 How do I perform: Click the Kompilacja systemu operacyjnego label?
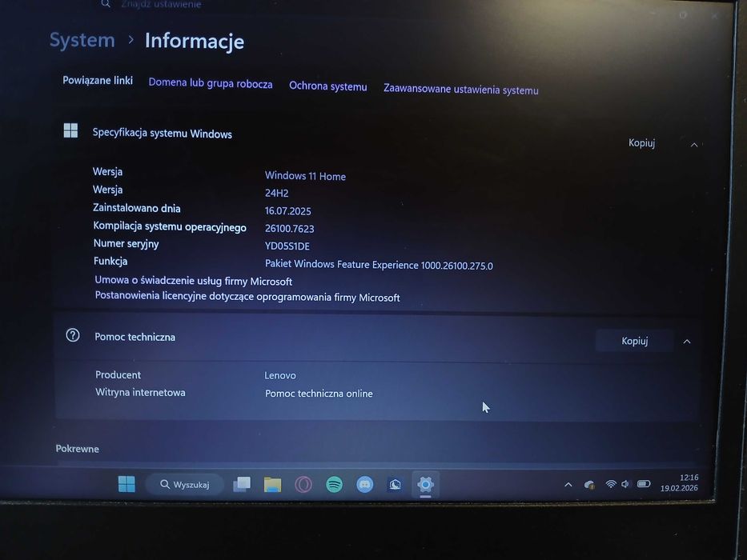click(x=170, y=226)
